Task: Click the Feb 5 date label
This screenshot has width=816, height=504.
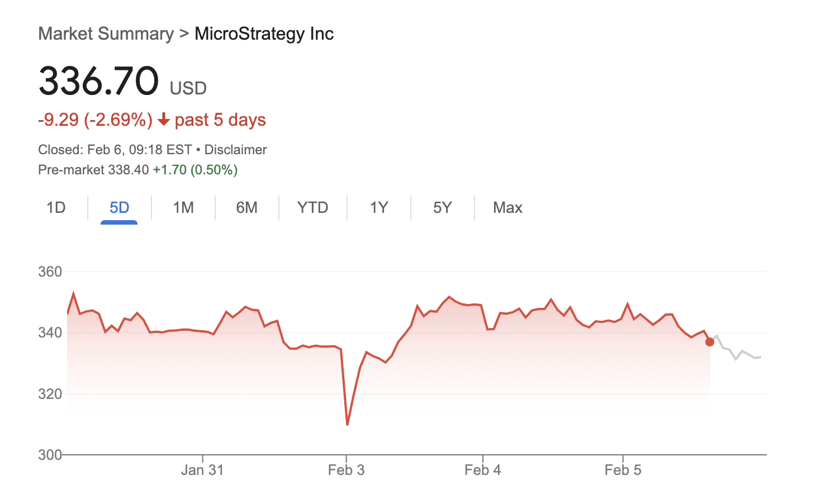Action: click(623, 470)
